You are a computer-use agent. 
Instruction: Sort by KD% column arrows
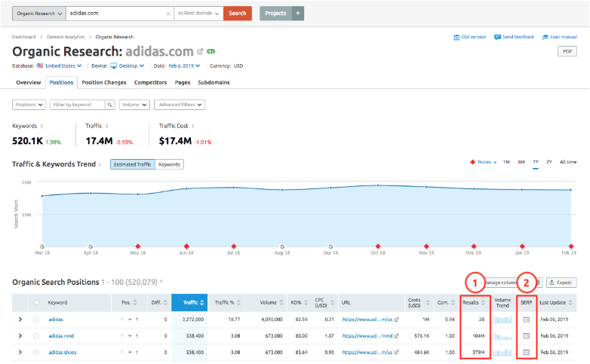pyautogui.click(x=306, y=302)
